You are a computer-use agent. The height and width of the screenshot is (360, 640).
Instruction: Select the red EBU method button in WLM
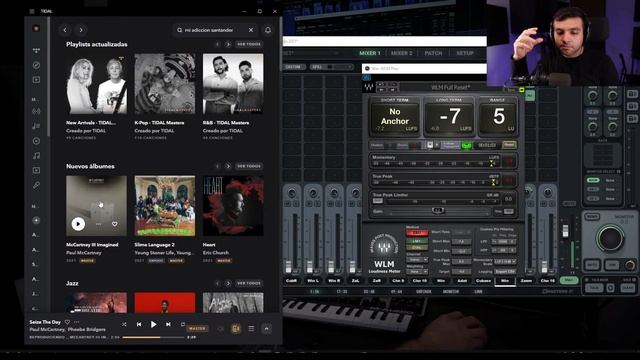point(417,233)
